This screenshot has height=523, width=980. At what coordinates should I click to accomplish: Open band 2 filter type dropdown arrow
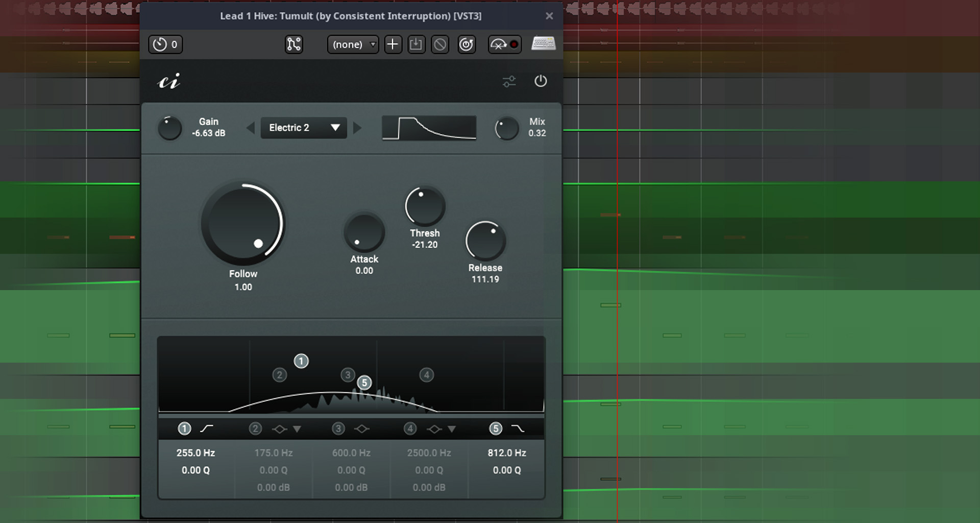tap(297, 429)
